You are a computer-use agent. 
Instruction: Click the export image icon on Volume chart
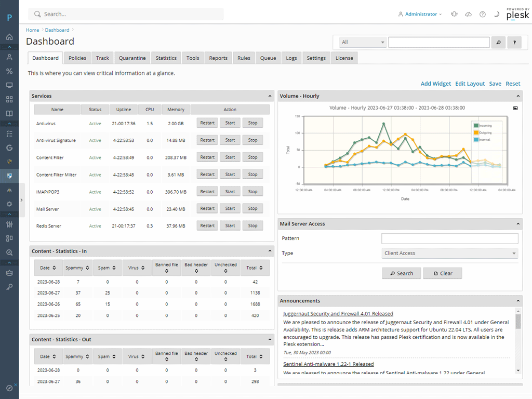click(x=515, y=108)
